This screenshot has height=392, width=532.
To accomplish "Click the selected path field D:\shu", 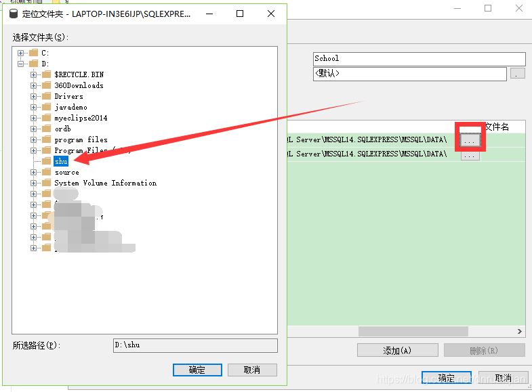I will [x=195, y=345].
